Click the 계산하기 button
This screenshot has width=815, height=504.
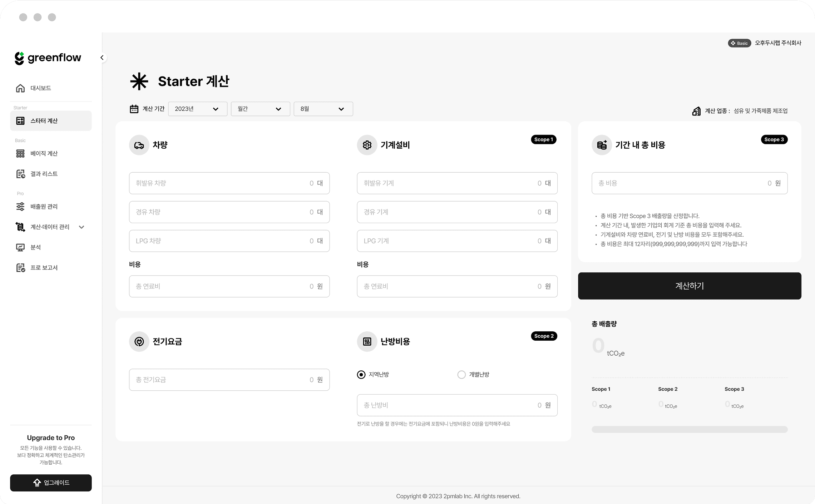click(690, 286)
